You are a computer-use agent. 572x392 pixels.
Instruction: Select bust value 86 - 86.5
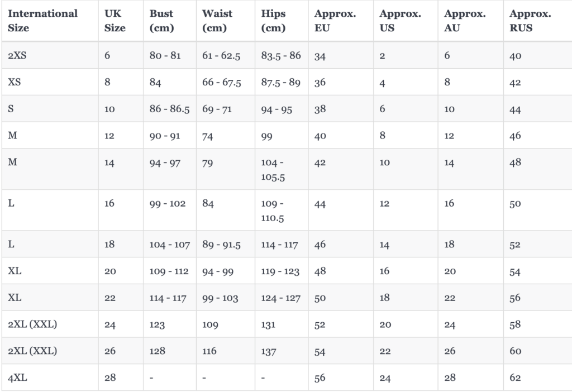tap(169, 109)
